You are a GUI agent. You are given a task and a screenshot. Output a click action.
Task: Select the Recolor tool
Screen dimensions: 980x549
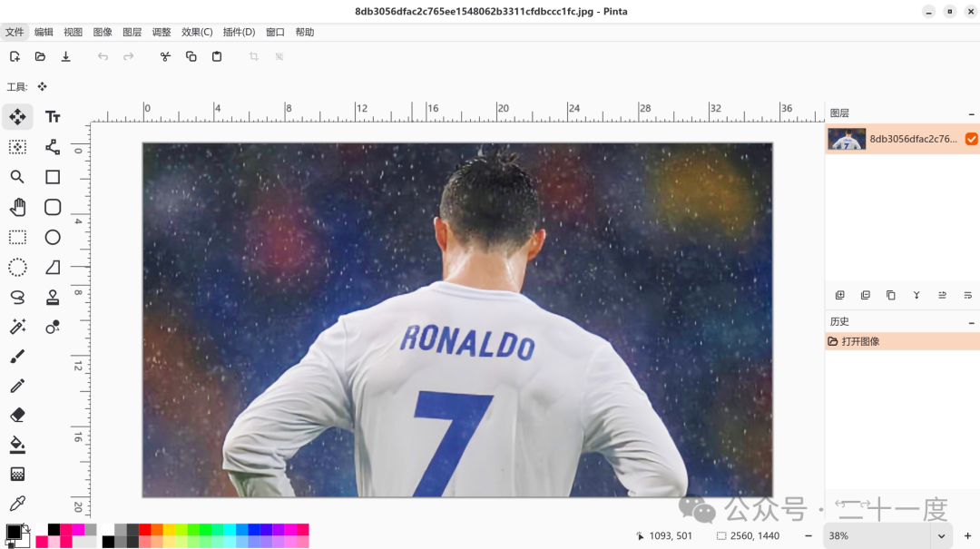[53, 327]
